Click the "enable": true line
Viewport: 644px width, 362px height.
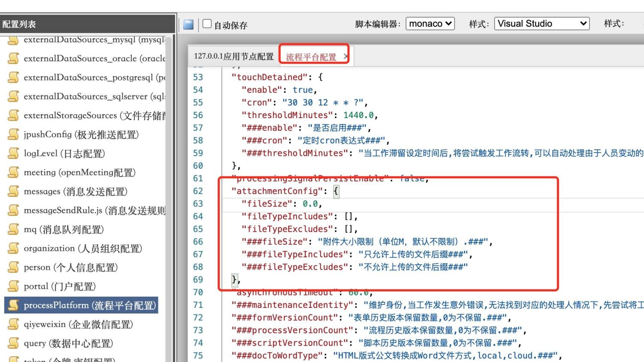click(279, 90)
